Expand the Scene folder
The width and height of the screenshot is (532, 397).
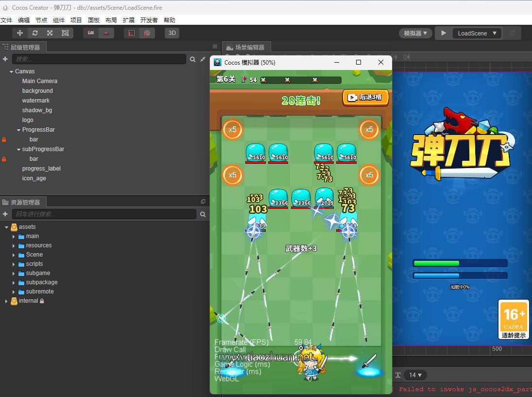(14, 255)
